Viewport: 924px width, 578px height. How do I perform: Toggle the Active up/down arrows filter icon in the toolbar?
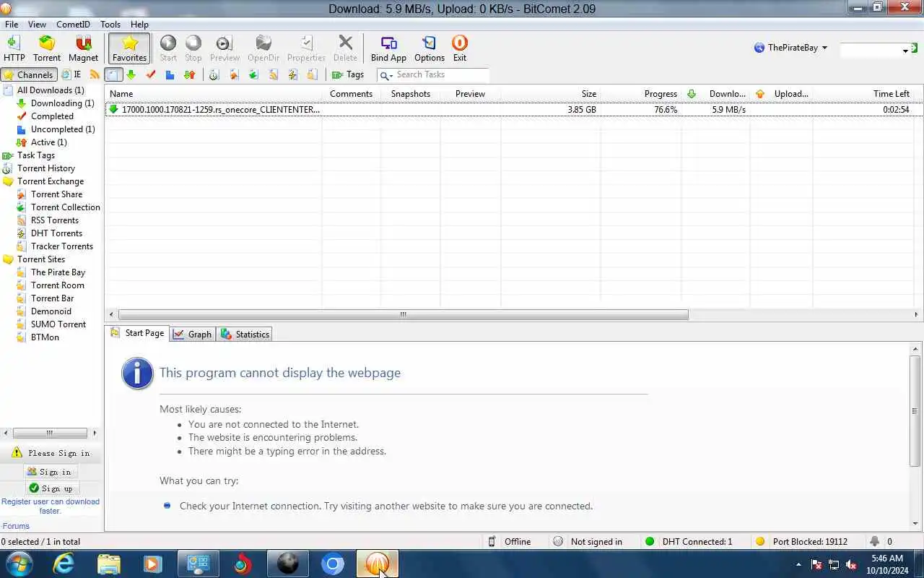pos(189,74)
